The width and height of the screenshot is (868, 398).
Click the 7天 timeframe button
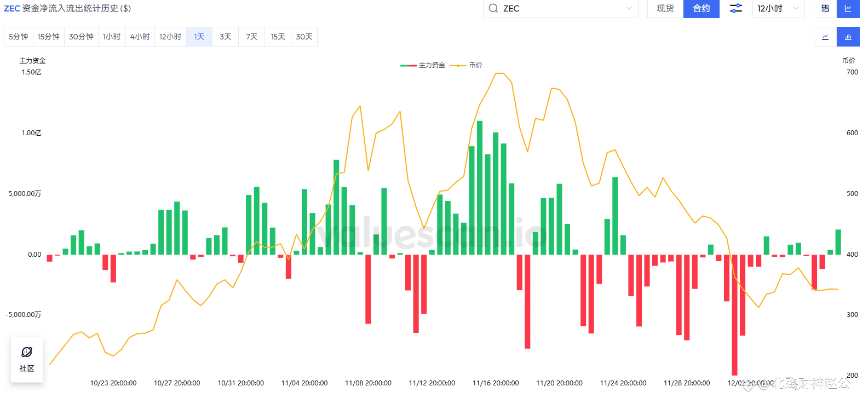[x=252, y=37]
